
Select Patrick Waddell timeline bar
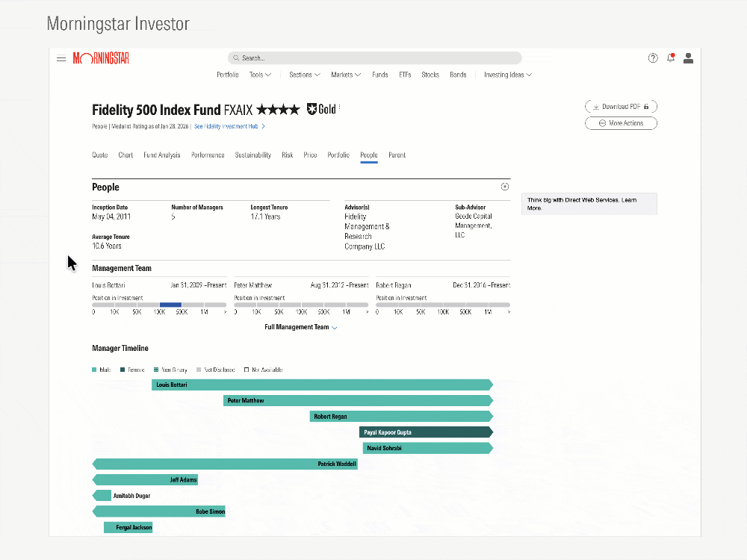click(225, 464)
